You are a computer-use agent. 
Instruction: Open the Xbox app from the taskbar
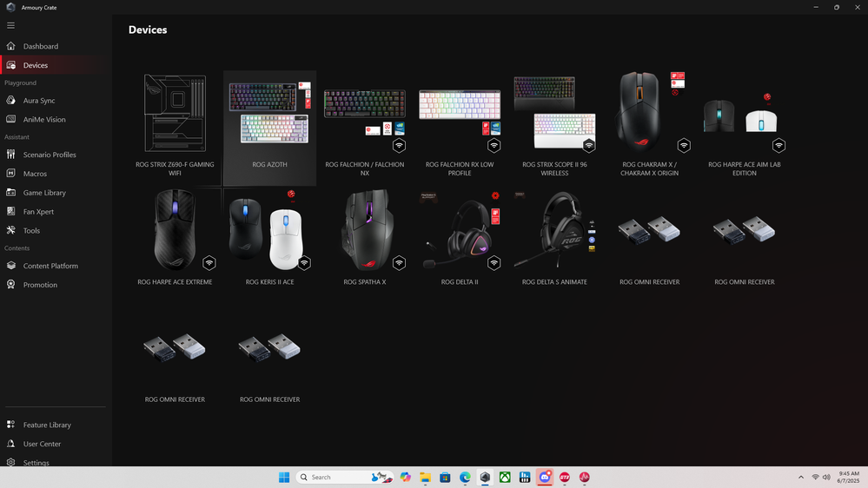505,477
